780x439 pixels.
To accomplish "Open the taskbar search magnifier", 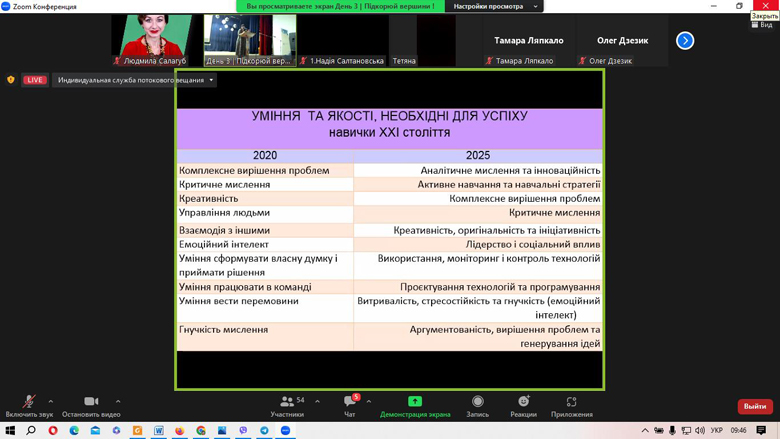I will coord(31,430).
